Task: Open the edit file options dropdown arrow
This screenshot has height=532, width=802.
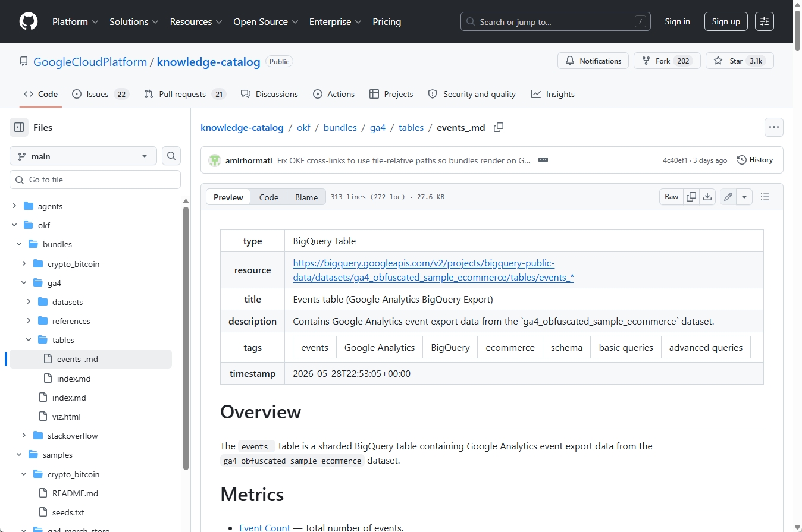Action: [x=744, y=197]
